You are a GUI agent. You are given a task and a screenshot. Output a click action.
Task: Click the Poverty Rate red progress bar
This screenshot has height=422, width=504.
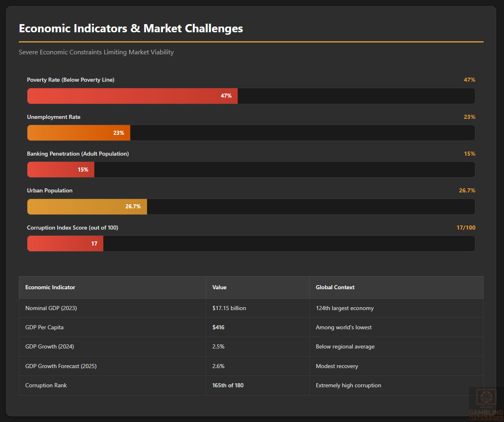pyautogui.click(x=132, y=96)
